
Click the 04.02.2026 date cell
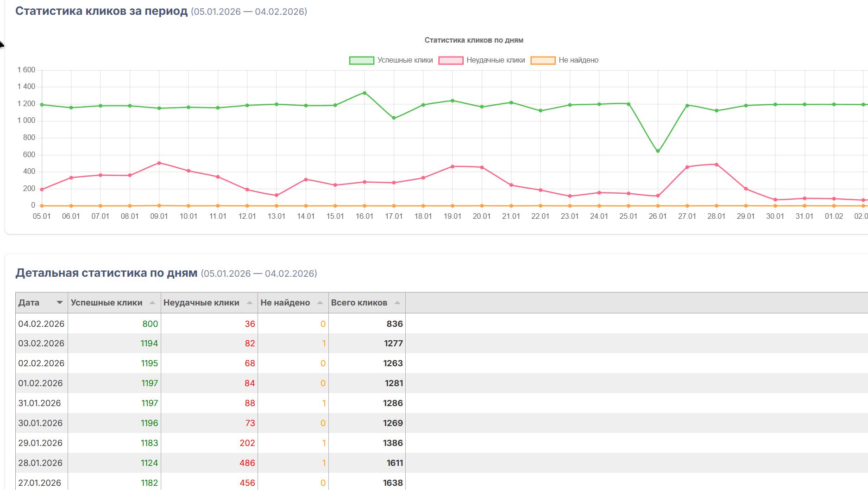[41, 324]
